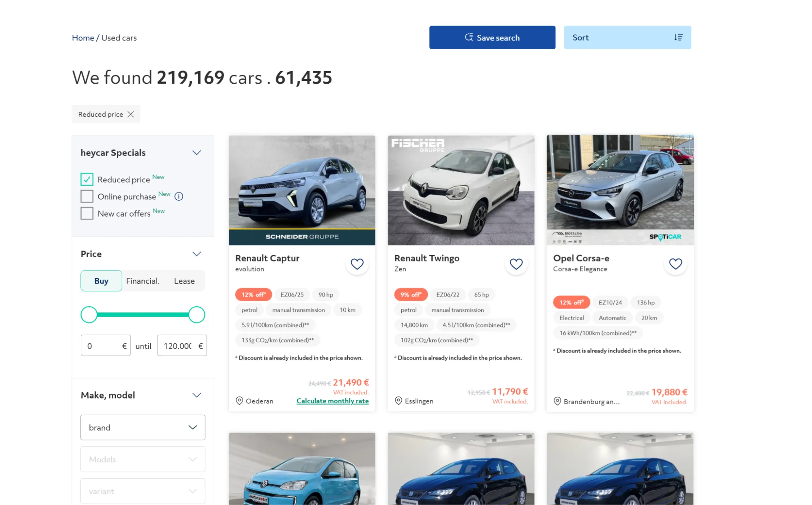Enable the New car offers checkbox
Viewport: 812px width, 505px height.
click(87, 214)
